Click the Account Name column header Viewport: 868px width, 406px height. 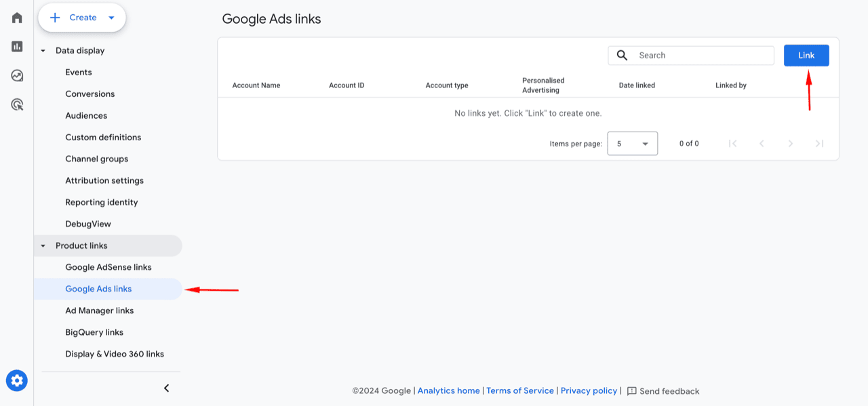256,85
